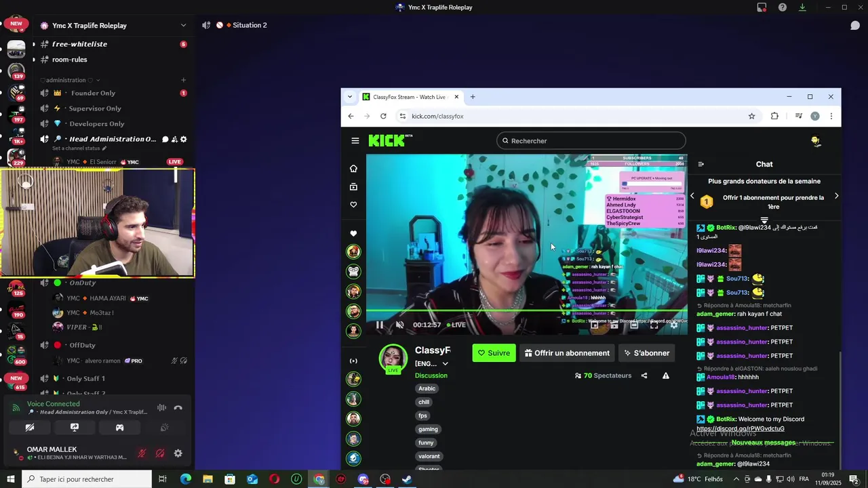868x488 pixels.
Task: Open Kick player settings gear
Action: coord(674,325)
